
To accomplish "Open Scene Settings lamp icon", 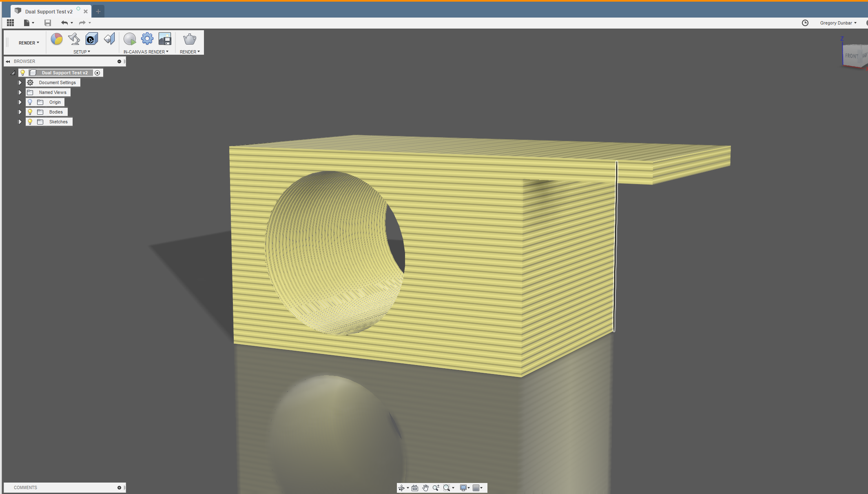I will pos(74,39).
